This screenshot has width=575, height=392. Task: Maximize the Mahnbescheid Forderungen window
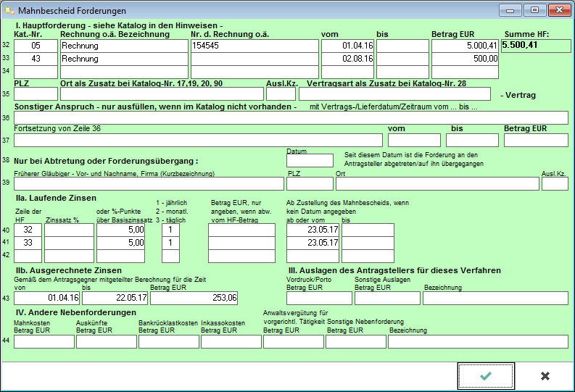[534, 10]
